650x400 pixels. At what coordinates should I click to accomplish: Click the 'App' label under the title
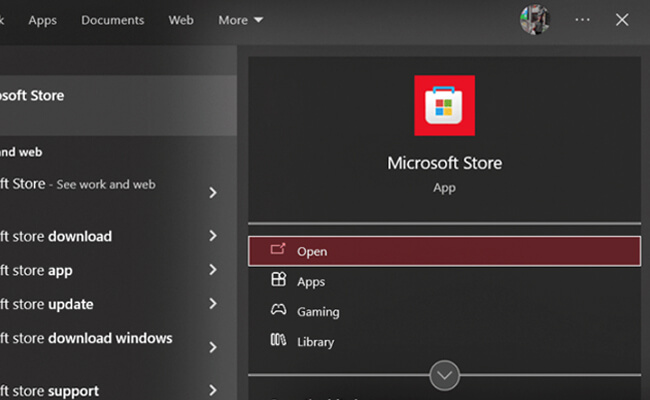(444, 188)
